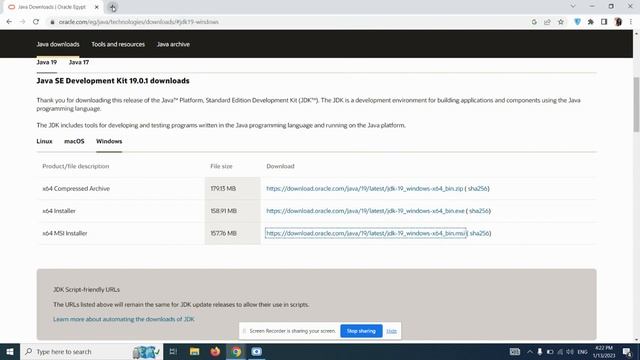Hide the screen sharing notification bar

pyautogui.click(x=391, y=331)
